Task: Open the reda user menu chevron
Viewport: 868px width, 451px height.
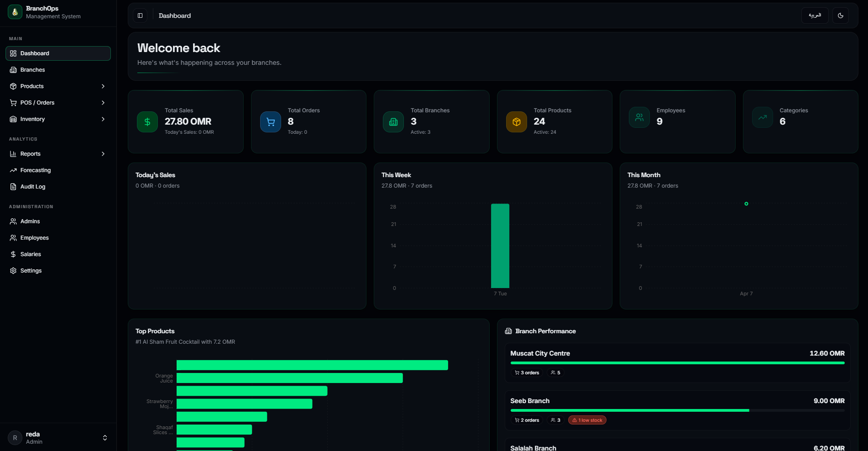Action: click(x=105, y=438)
